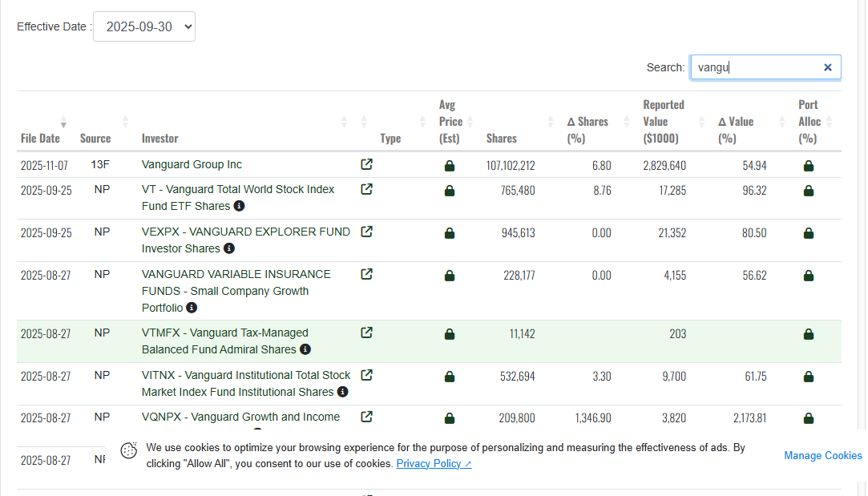Click Manage Cookies

coord(822,456)
